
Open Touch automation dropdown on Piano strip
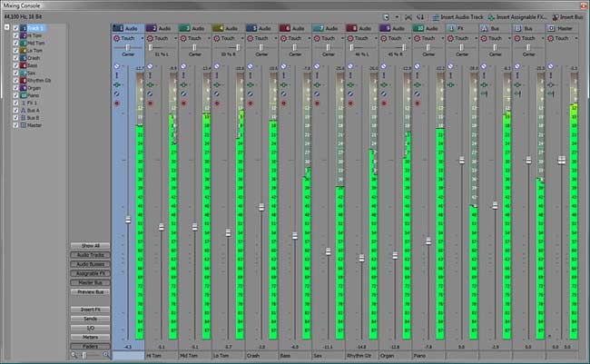(x=443, y=38)
